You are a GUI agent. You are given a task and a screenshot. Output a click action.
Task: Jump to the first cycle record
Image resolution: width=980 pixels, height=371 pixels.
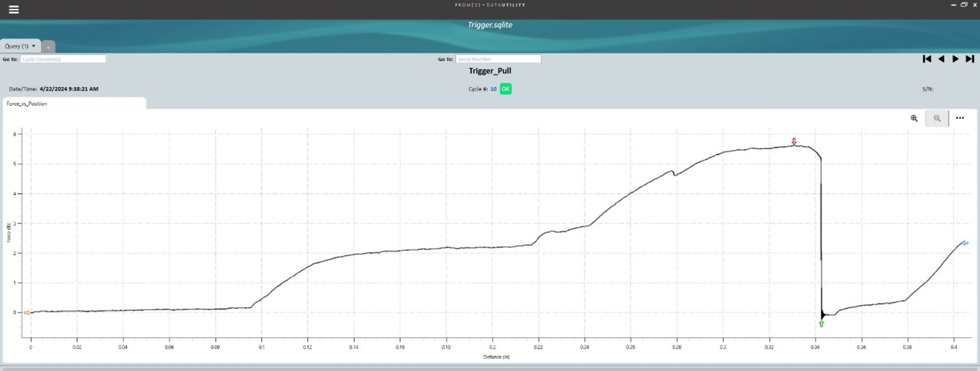point(927,59)
